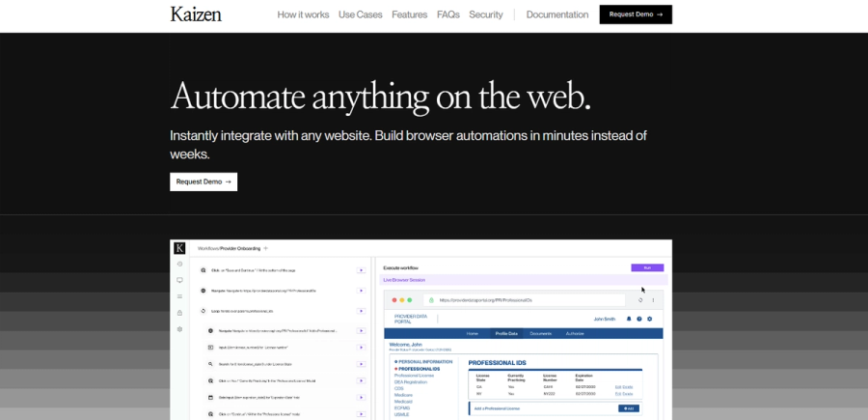
Task: Open the Features nav item
Action: pyautogui.click(x=410, y=14)
